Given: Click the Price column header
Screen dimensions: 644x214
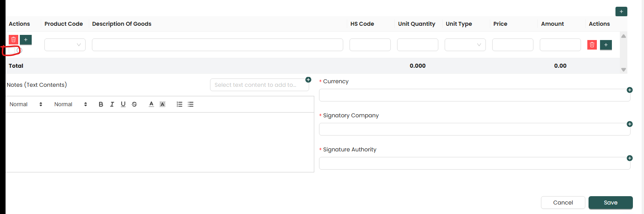Looking at the screenshot, I should [500, 24].
